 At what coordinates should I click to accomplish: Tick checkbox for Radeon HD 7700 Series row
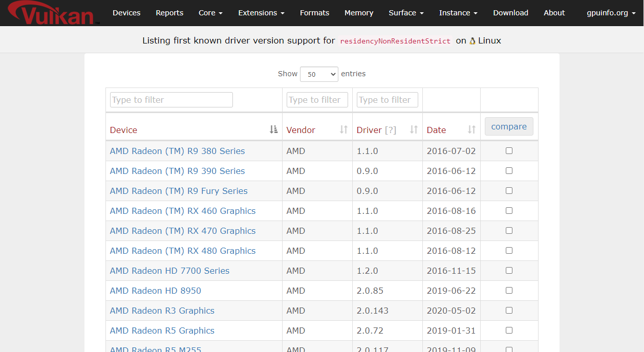point(509,271)
